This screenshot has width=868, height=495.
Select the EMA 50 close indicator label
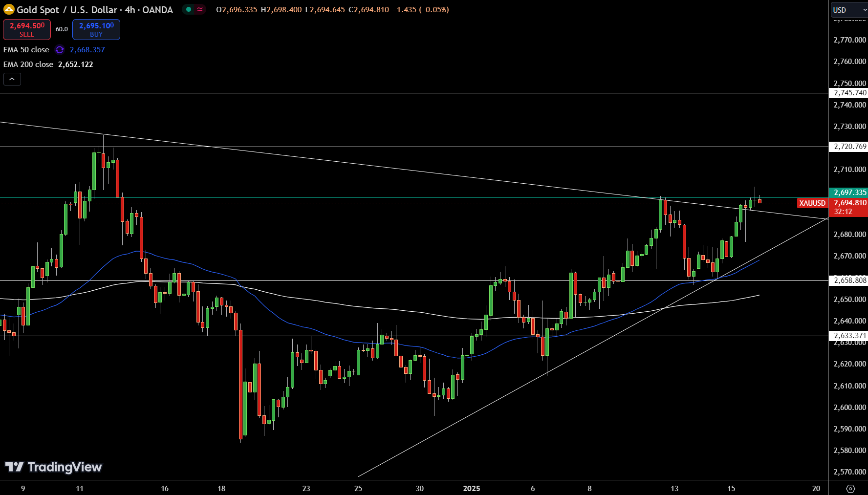pos(26,50)
